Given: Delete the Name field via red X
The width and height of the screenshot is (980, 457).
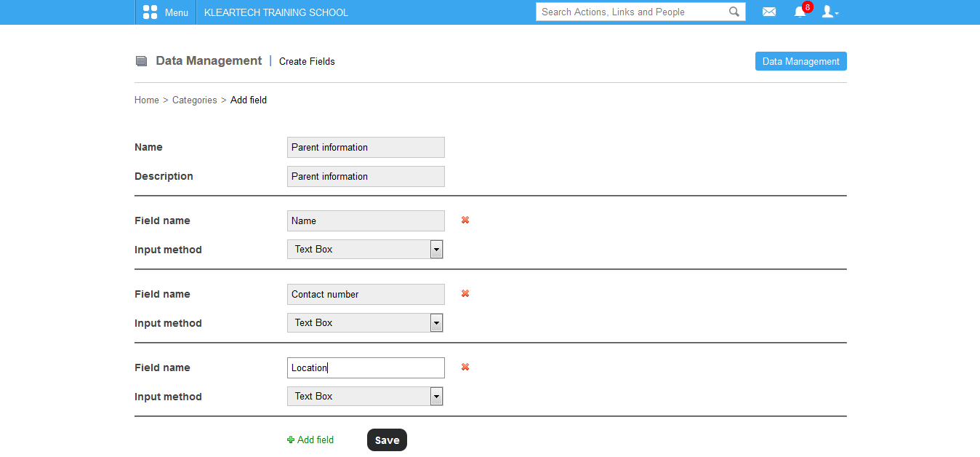Looking at the screenshot, I should point(465,220).
